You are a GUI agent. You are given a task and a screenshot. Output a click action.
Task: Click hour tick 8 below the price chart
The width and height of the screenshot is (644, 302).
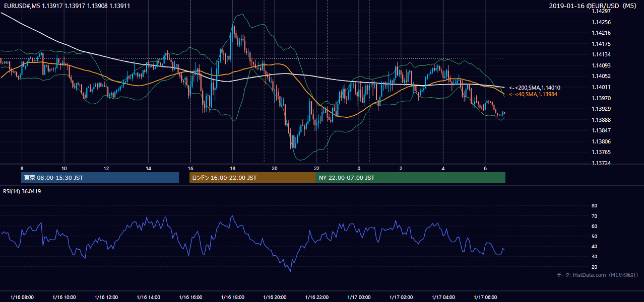click(22, 168)
